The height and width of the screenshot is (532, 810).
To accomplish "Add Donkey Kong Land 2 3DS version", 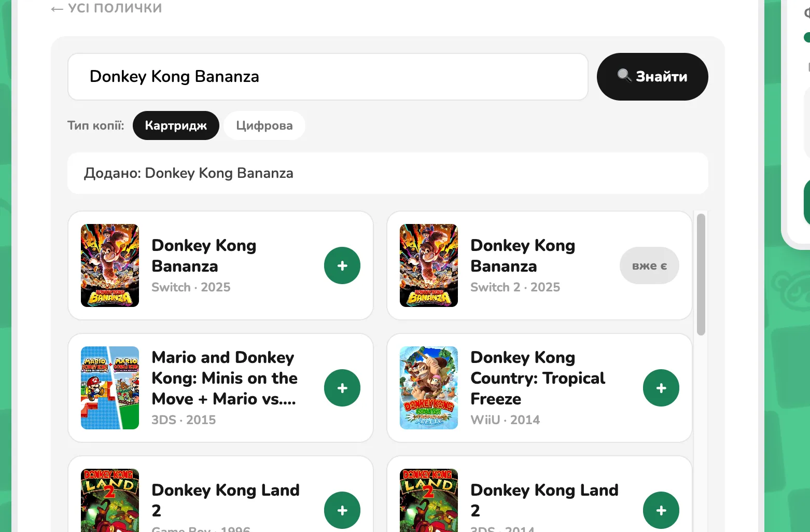I will coord(661,510).
